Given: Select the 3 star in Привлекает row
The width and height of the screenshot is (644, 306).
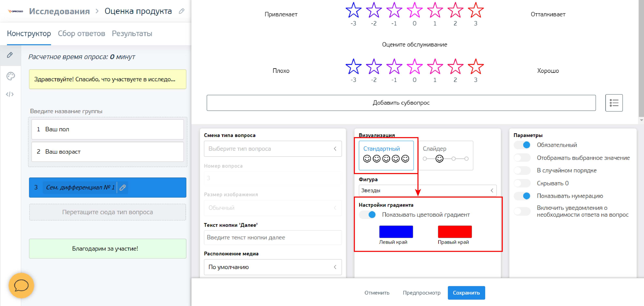Looking at the screenshot, I should tap(476, 10).
